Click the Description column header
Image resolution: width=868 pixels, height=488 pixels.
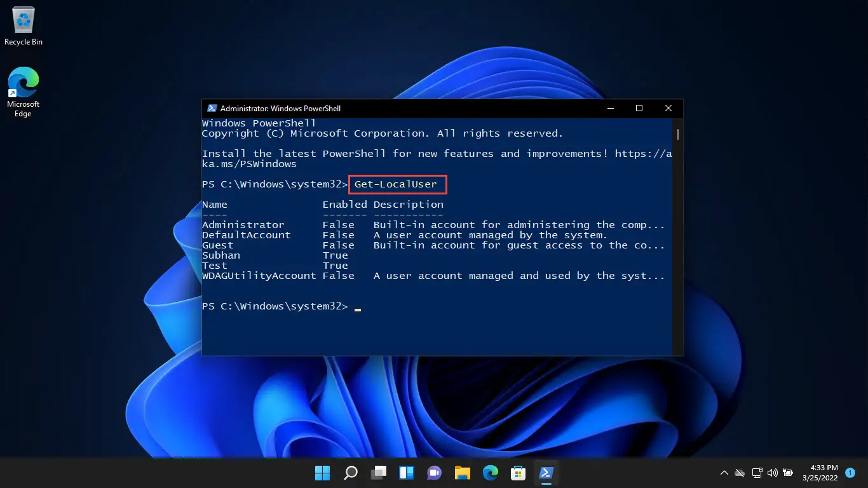(409, 205)
